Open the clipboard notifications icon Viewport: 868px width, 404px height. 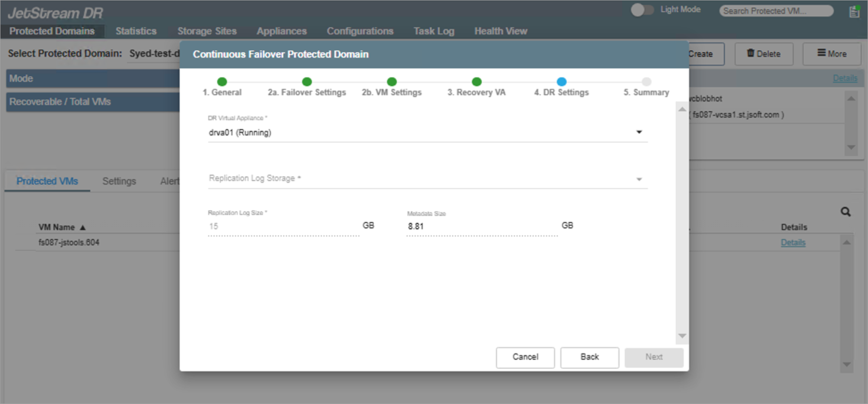point(854,12)
